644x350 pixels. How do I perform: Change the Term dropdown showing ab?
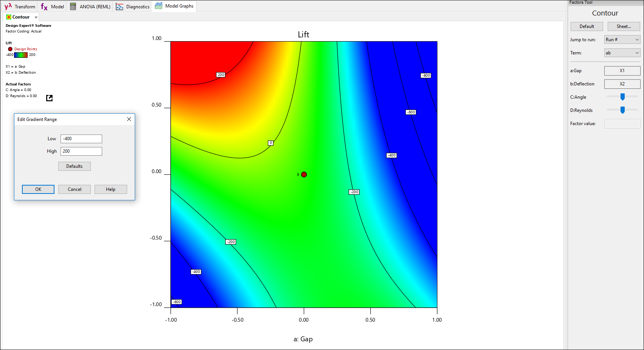point(622,53)
